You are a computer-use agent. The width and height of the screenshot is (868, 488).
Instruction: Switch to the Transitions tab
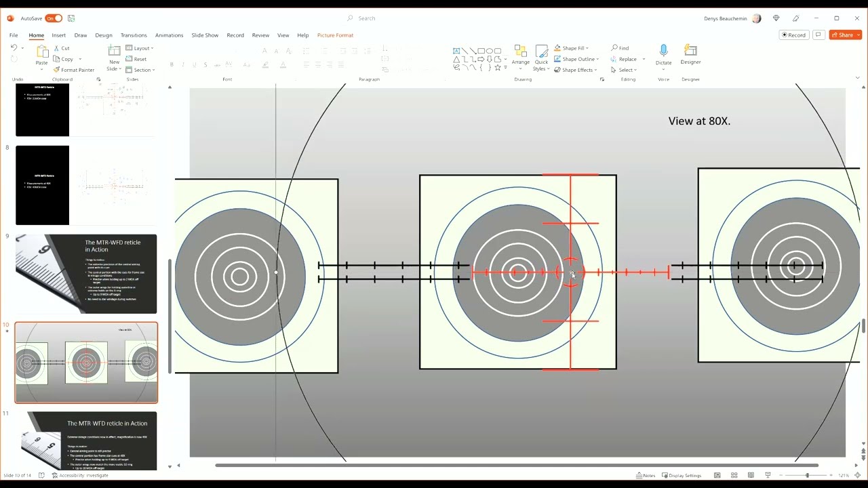pyautogui.click(x=134, y=35)
